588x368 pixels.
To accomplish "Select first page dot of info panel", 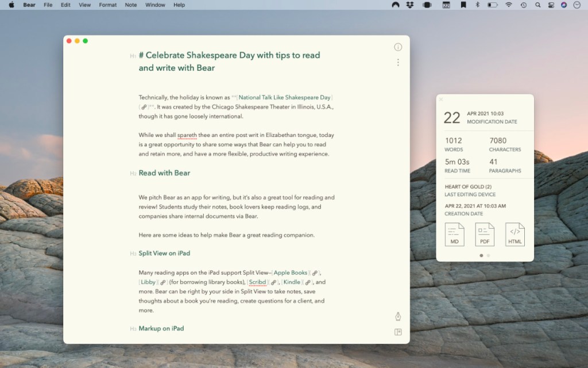I will [481, 255].
